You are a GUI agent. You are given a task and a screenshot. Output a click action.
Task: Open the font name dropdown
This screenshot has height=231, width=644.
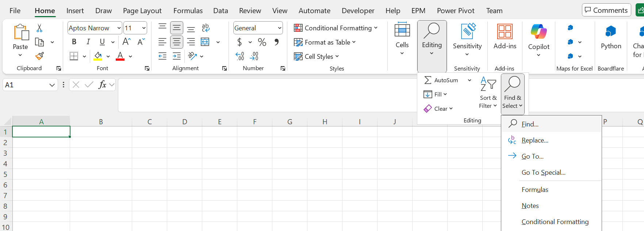[x=119, y=28]
